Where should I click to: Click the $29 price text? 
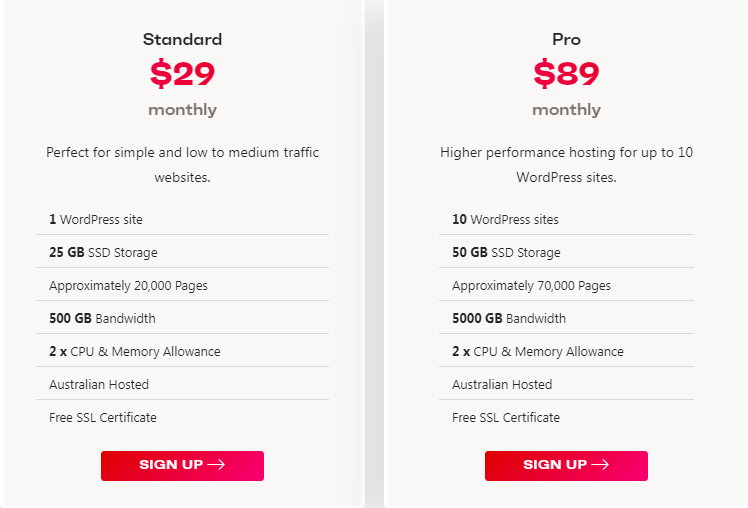(182, 73)
